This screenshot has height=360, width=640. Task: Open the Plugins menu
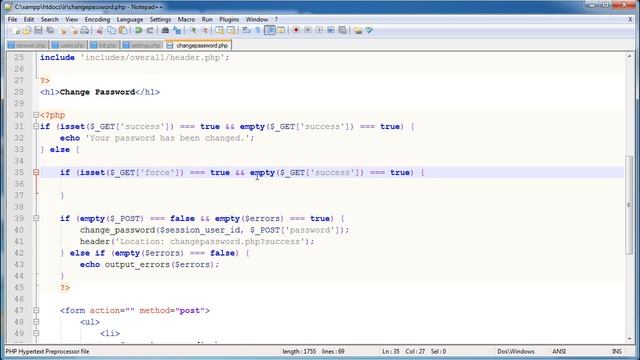(229, 19)
